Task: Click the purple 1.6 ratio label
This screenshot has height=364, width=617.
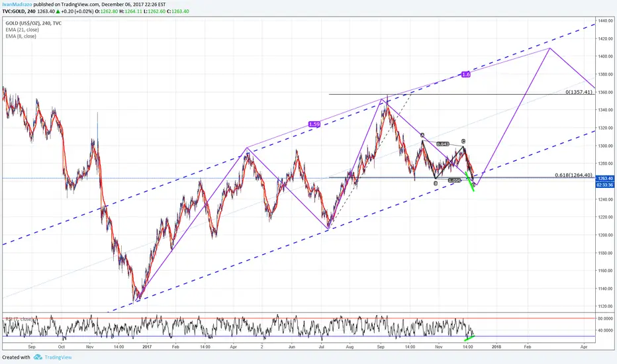Action: [x=465, y=74]
